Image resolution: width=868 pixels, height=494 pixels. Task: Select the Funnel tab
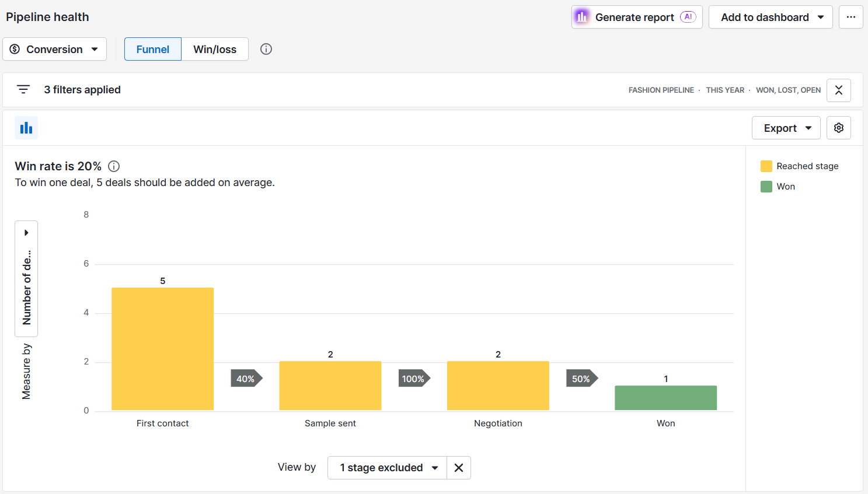click(152, 49)
